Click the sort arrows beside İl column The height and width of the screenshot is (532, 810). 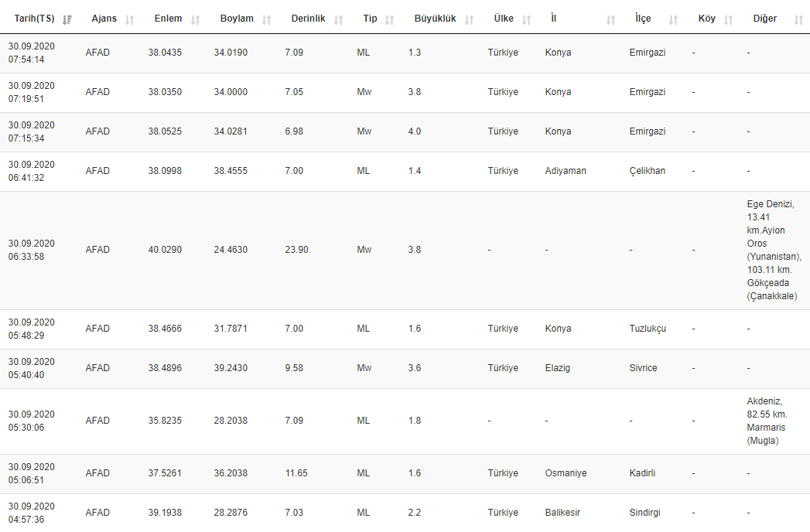(x=610, y=19)
